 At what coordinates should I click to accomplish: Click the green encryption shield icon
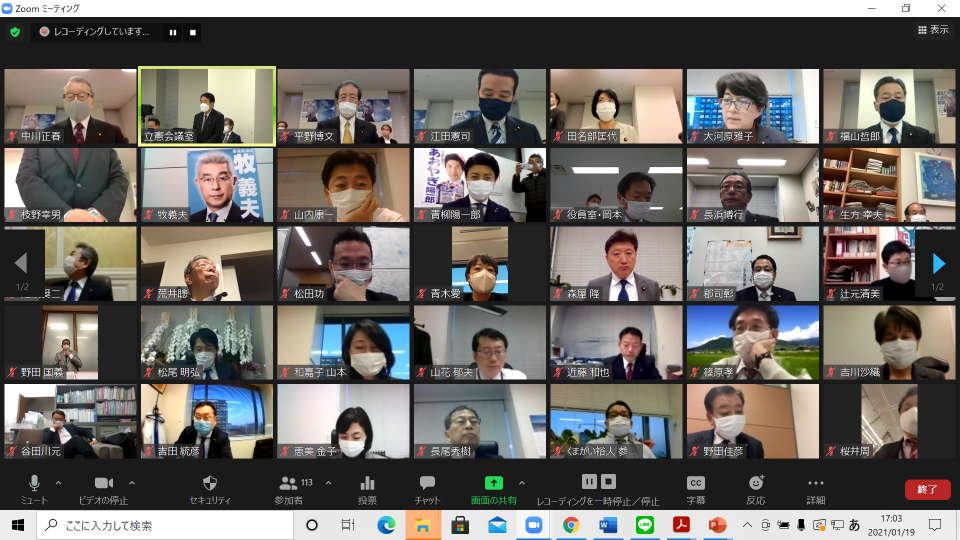pyautogui.click(x=15, y=32)
